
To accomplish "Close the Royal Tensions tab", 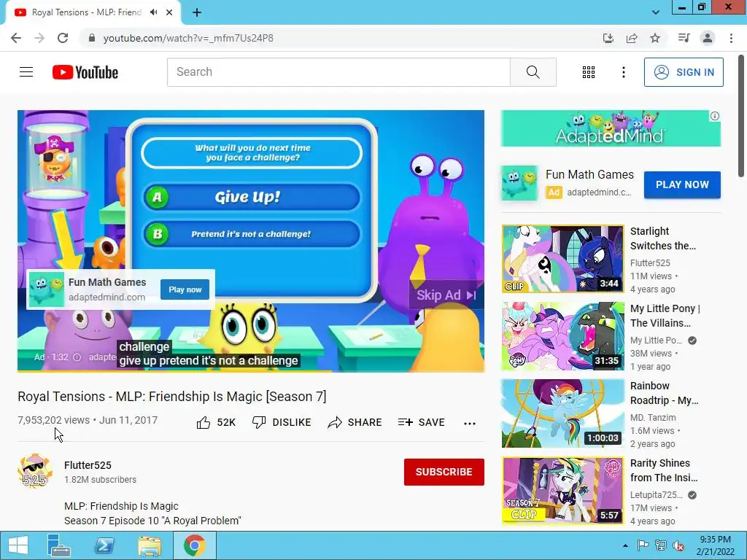I will [x=169, y=12].
